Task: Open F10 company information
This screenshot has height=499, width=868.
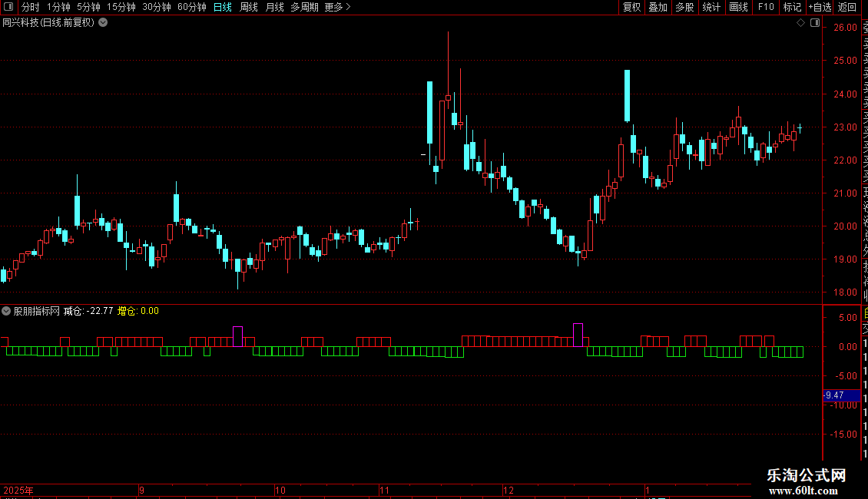Action: (766, 7)
